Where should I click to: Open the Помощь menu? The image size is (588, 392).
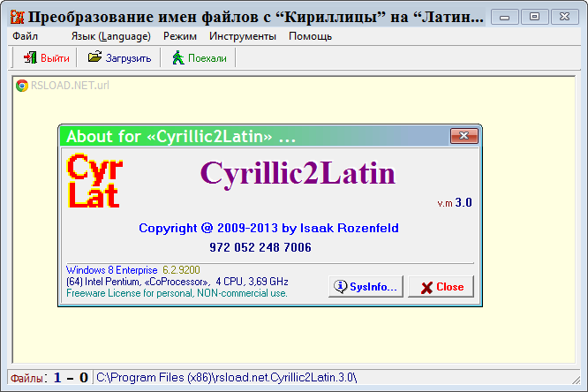point(310,36)
